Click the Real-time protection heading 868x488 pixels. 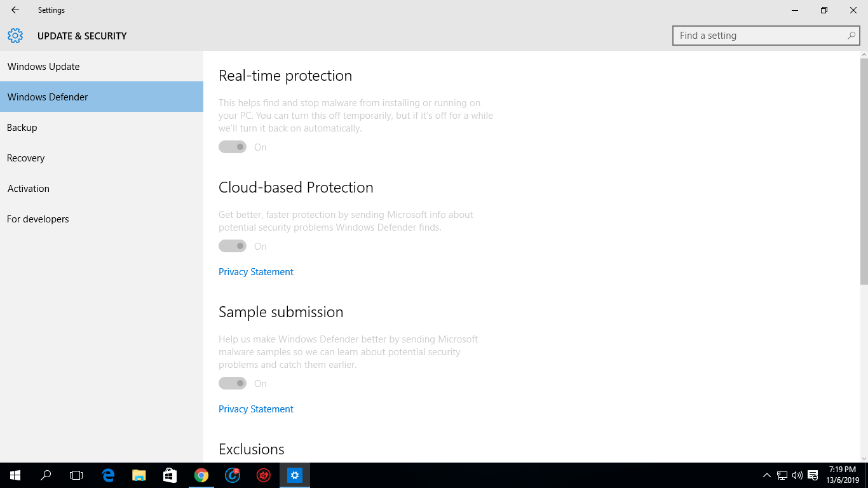(285, 76)
